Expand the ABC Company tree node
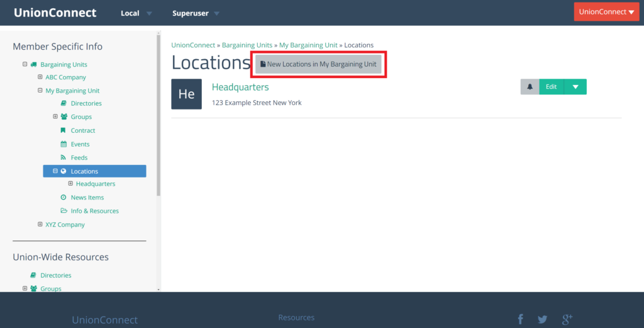The image size is (644, 328). (x=40, y=77)
